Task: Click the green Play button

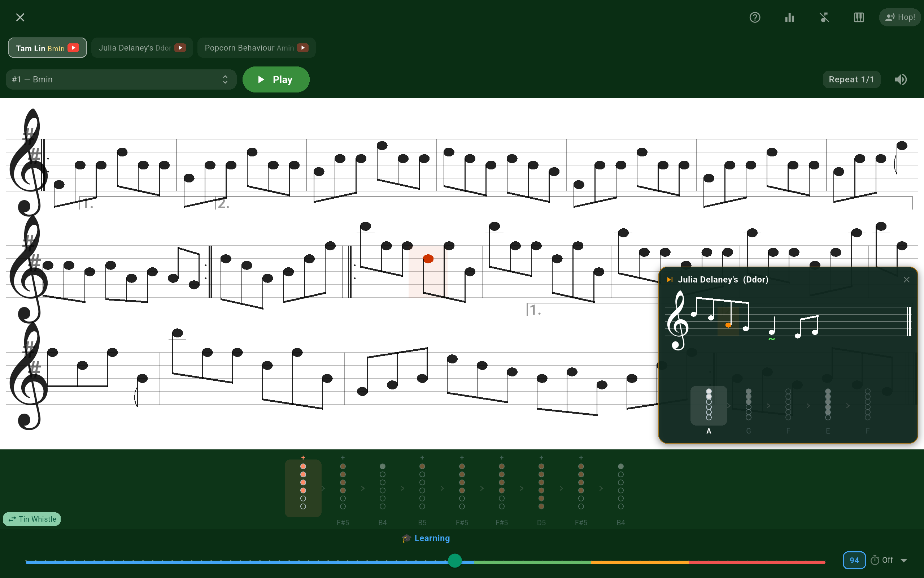Action: [x=276, y=79]
